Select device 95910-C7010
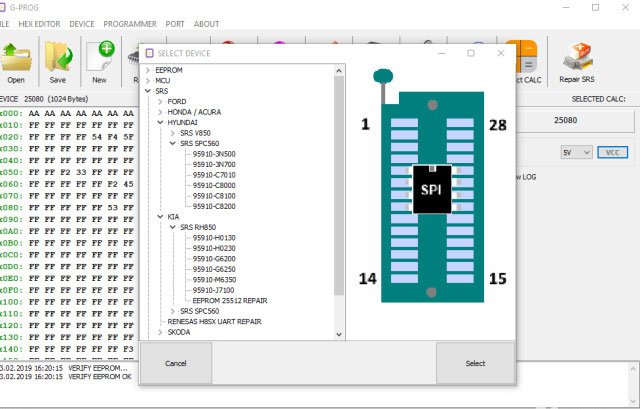 click(x=214, y=175)
